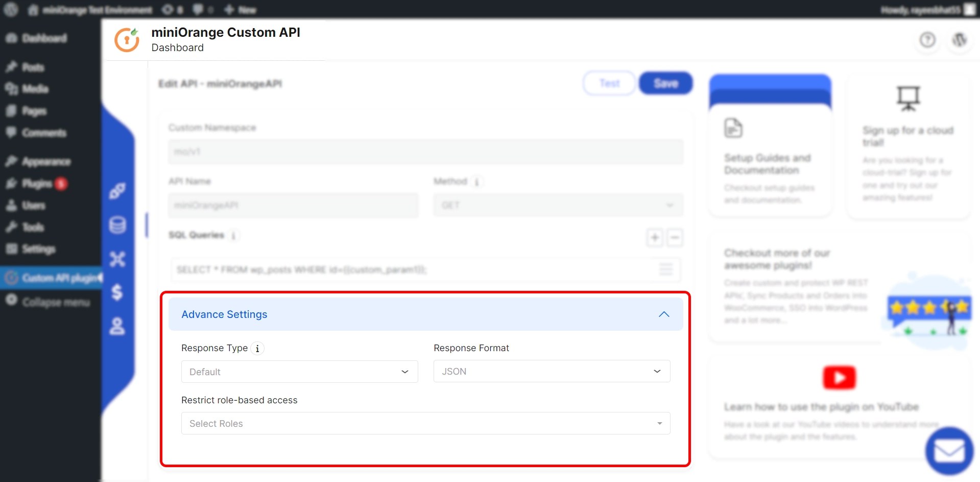
Task: Click the Response Type info icon
Action: pos(257,349)
